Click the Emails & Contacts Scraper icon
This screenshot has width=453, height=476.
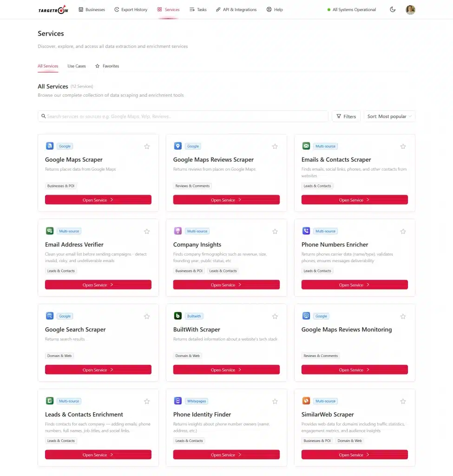click(306, 146)
